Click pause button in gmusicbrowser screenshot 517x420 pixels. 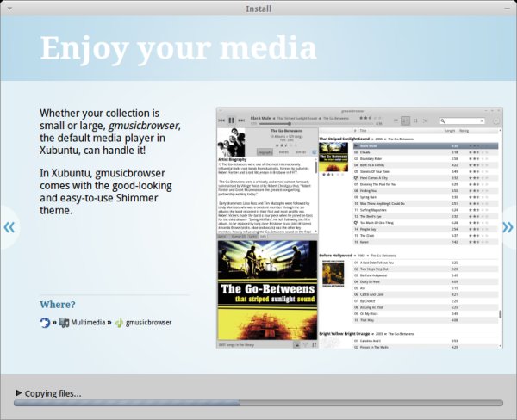[x=232, y=120]
